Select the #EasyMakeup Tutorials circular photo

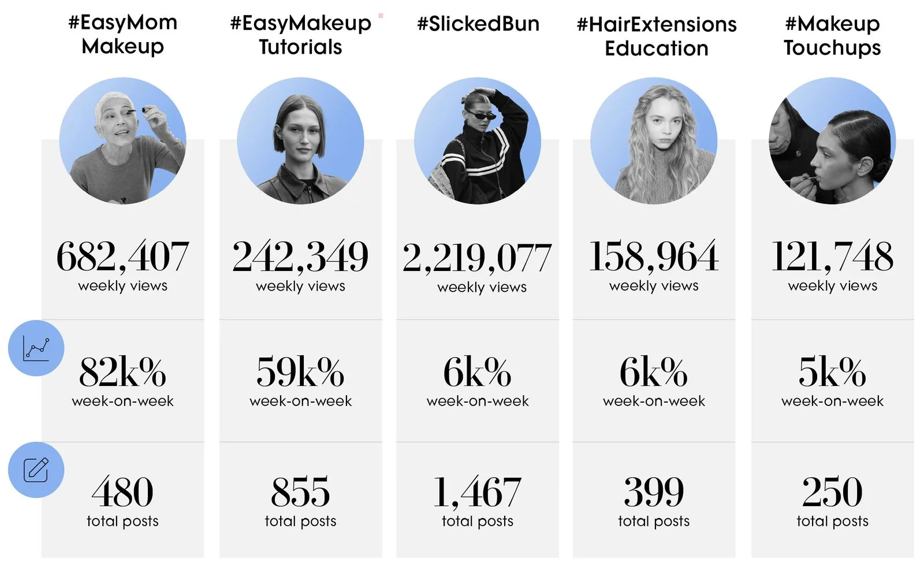300,141
